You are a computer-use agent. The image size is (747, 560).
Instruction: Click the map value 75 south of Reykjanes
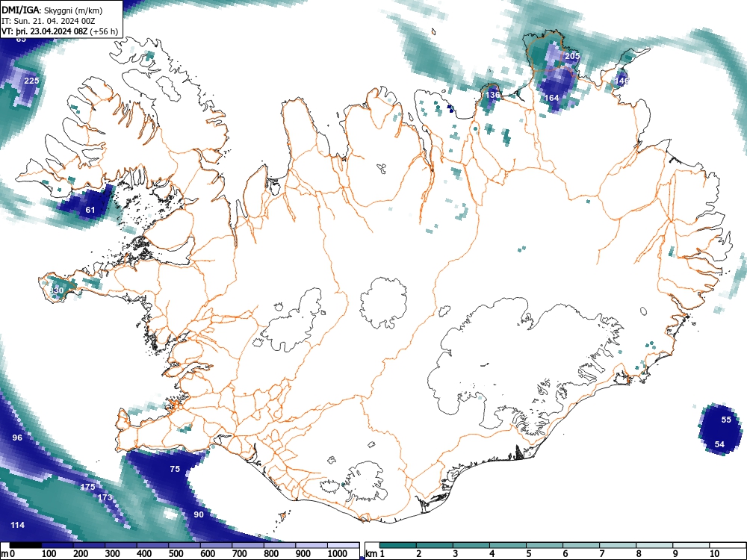[x=175, y=469]
